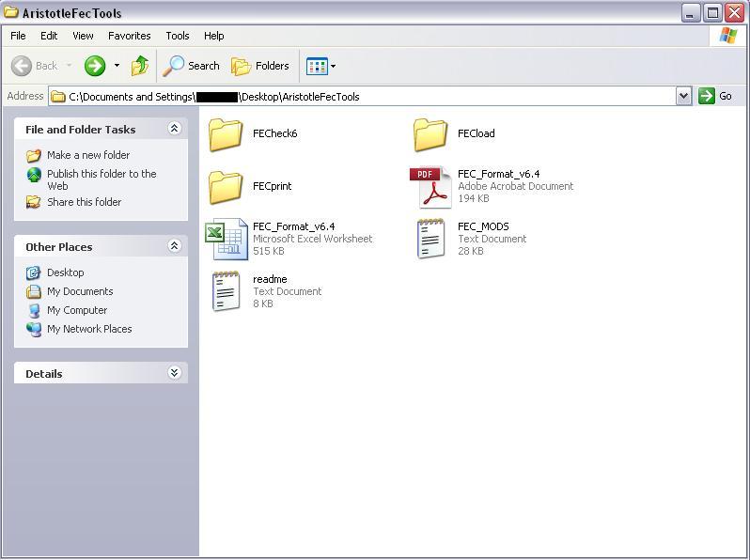
Task: Collapse the Other Places panel
Action: [x=174, y=246]
